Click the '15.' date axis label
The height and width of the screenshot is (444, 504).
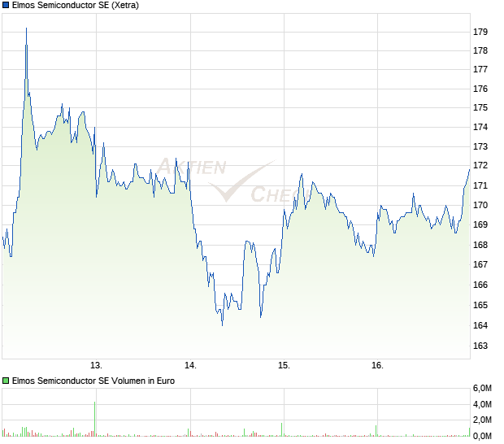click(x=284, y=366)
